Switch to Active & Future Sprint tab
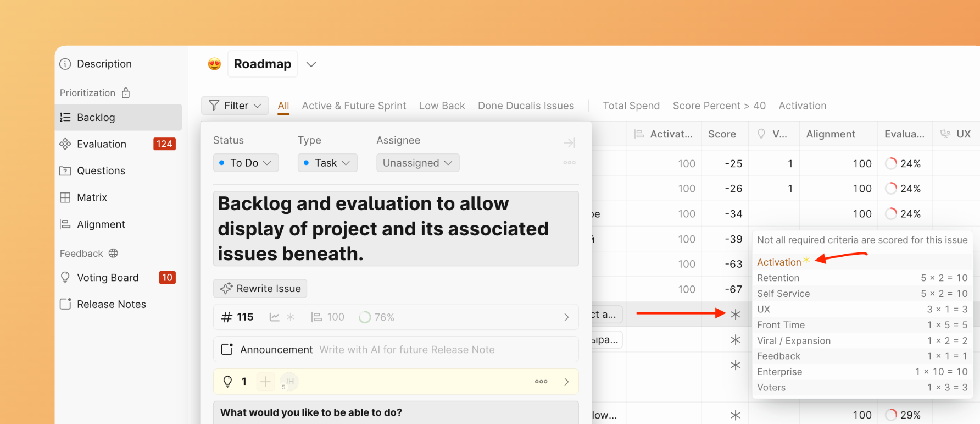 tap(354, 106)
